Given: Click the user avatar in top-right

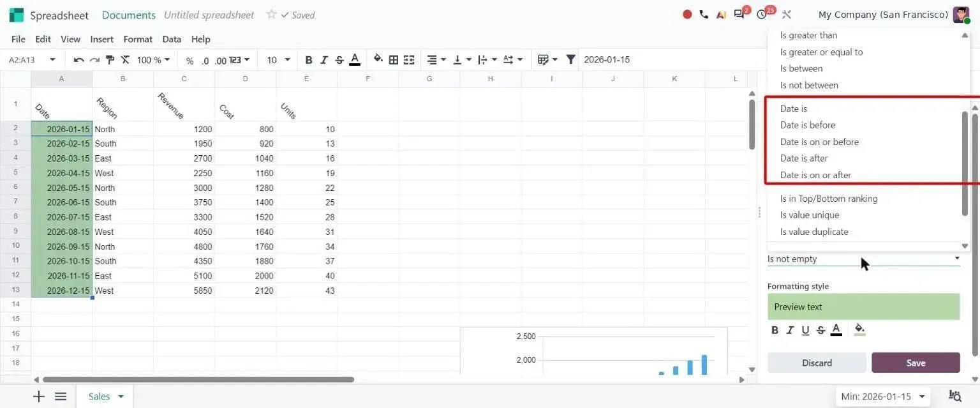Looking at the screenshot, I should coord(961,15).
